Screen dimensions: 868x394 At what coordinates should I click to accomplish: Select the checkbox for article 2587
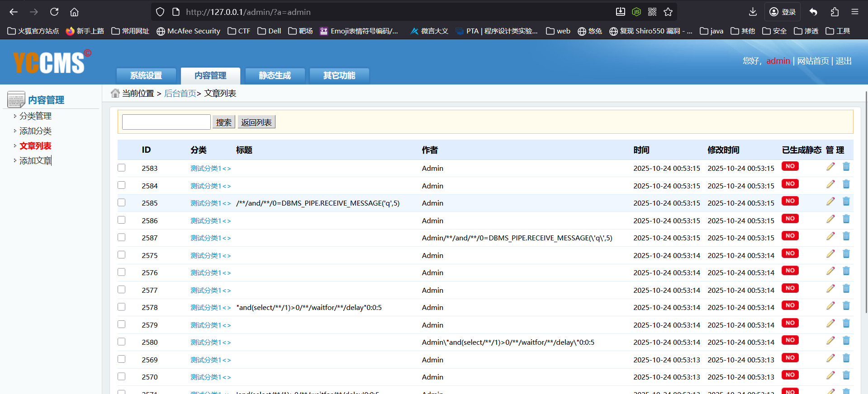(122, 237)
